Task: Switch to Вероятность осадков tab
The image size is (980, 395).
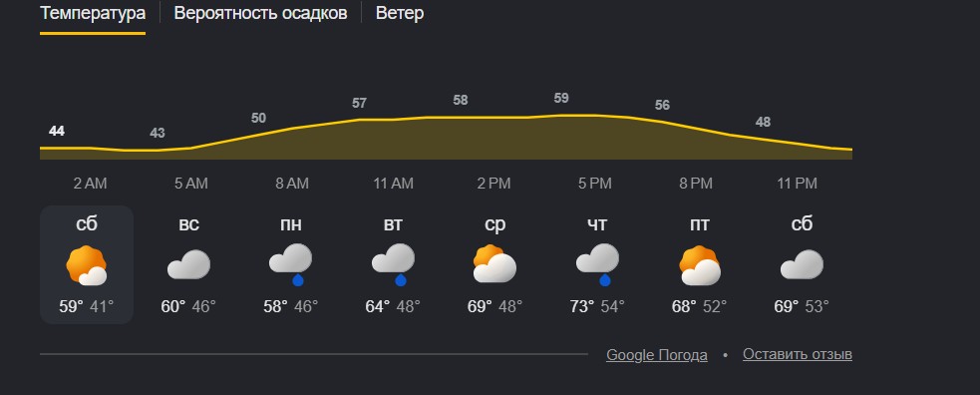Action: [260, 13]
